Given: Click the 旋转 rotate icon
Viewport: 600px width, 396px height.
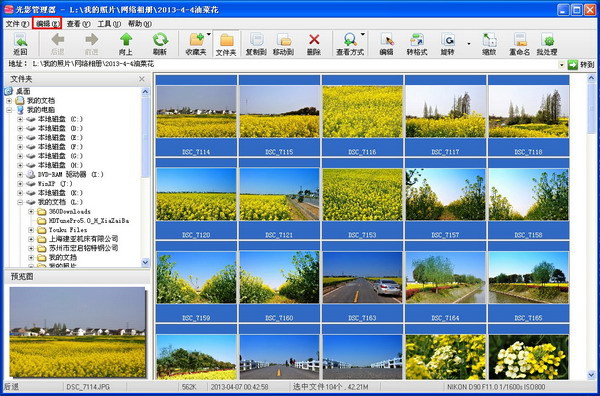Looking at the screenshot, I should (447, 44).
